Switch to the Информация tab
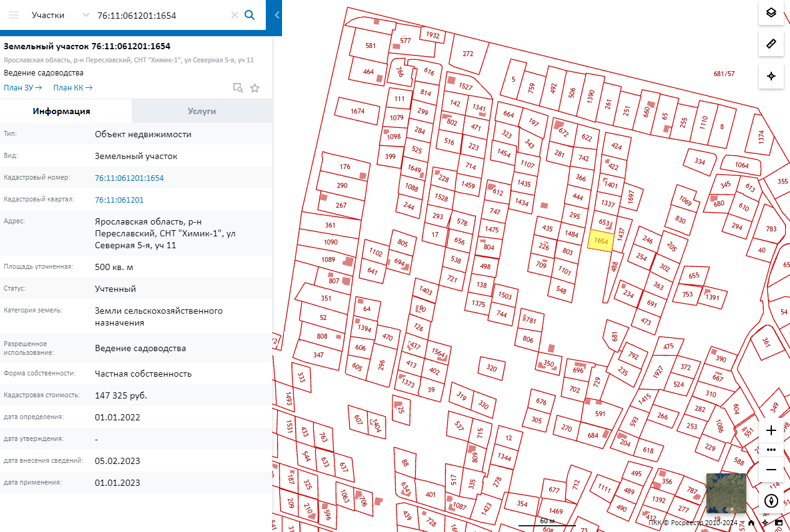 (62, 111)
